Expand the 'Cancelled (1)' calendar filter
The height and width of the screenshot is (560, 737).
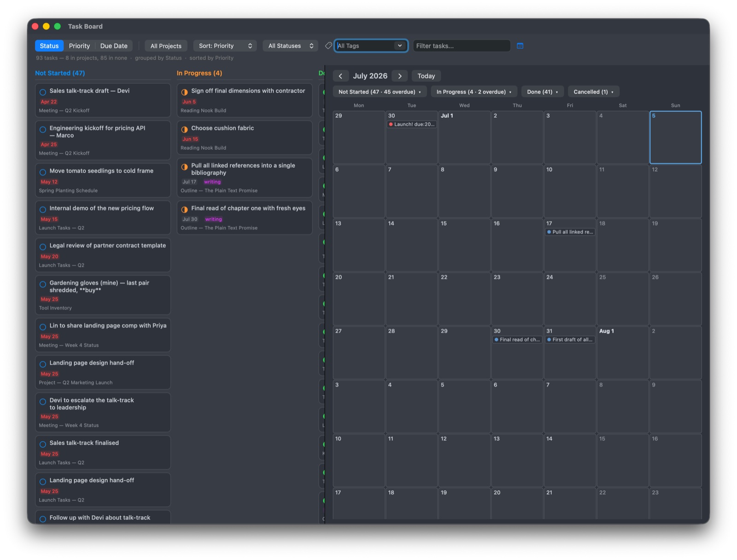point(593,92)
